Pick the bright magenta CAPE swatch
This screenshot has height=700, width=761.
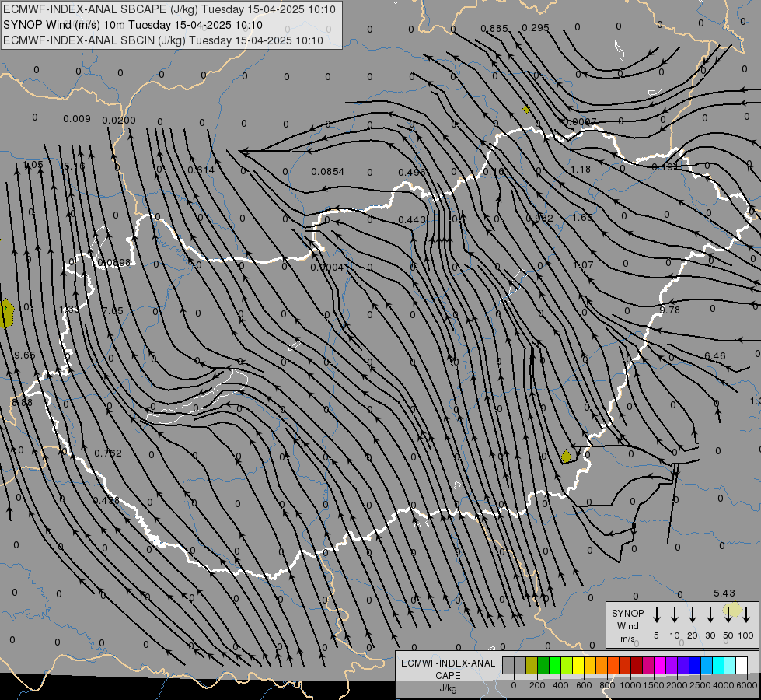click(661, 665)
